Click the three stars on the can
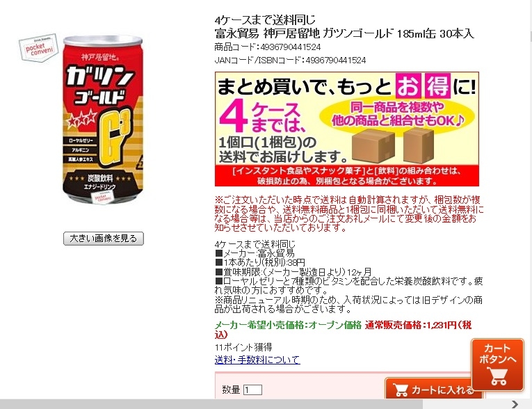The height and width of the screenshot is (409, 532). [x=82, y=120]
